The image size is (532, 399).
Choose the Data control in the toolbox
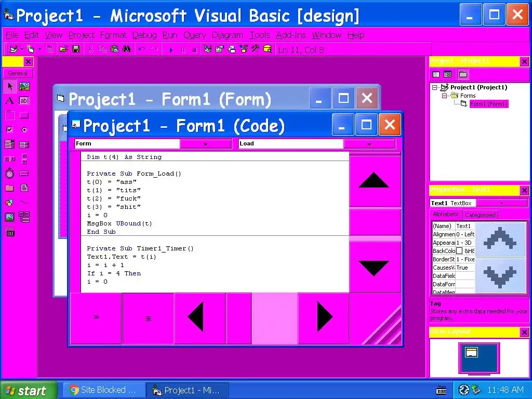[24, 217]
